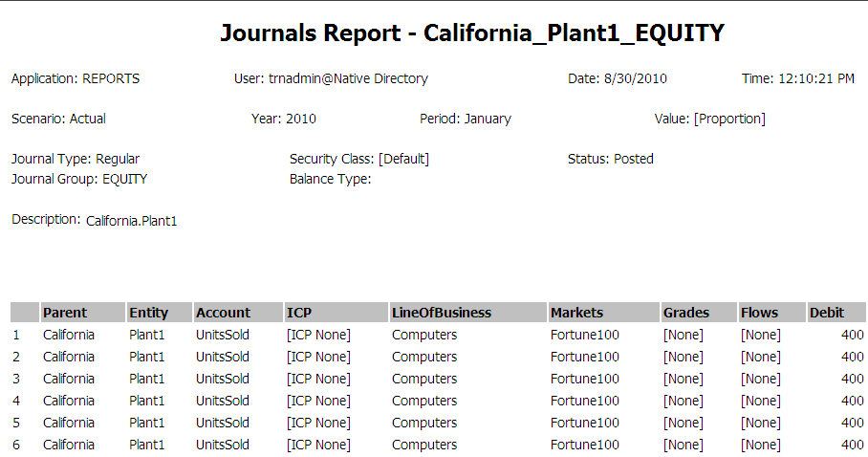868x457 pixels.
Task: Select row number 1 in the table
Action: coord(15,335)
